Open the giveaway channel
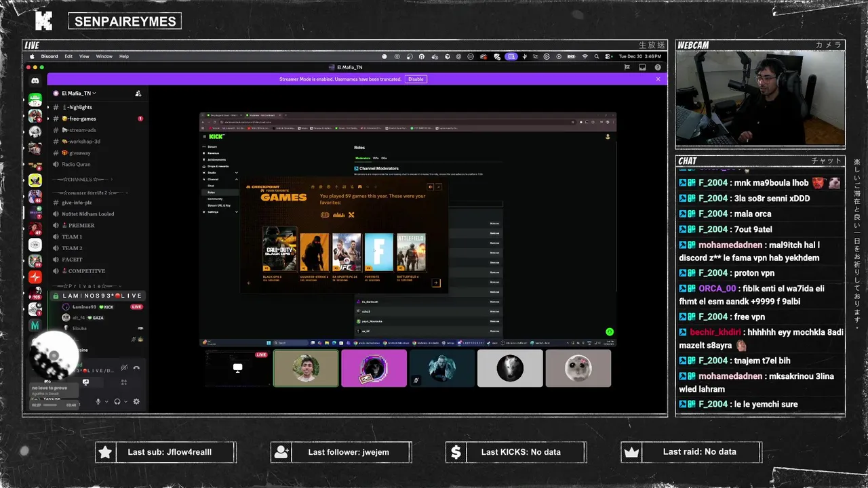Image resolution: width=868 pixels, height=488 pixels. [x=98, y=153]
